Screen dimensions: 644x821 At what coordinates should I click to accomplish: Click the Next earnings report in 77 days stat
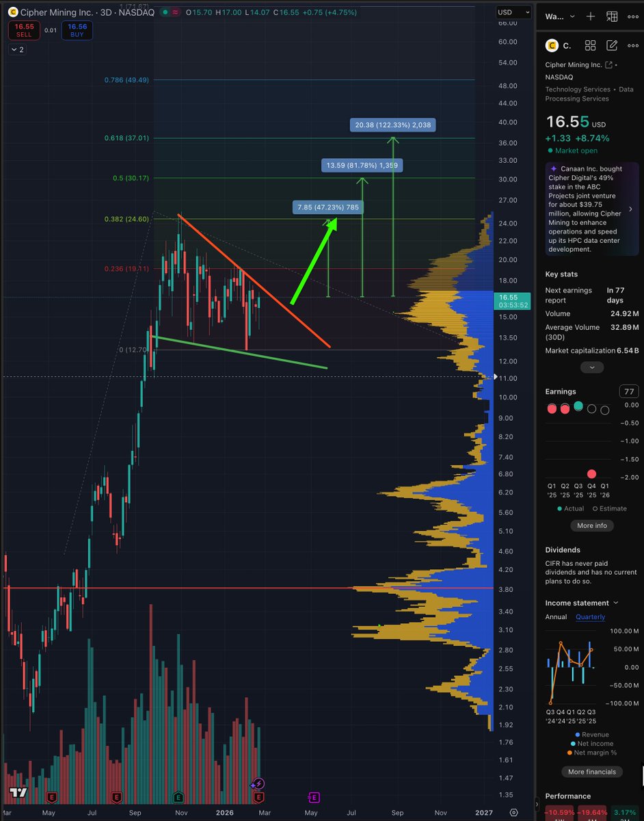pyautogui.click(x=592, y=296)
